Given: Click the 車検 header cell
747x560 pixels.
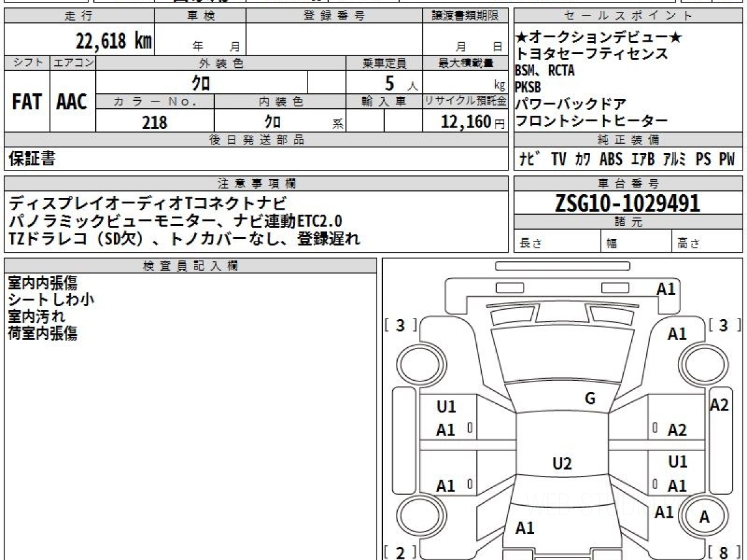Looking at the screenshot, I should coord(200,16).
